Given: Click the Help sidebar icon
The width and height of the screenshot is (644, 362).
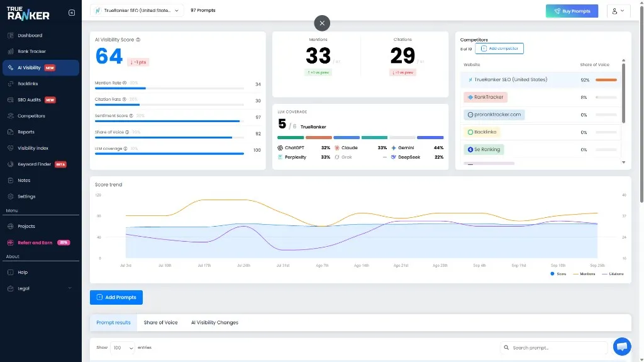Looking at the screenshot, I should (x=11, y=273).
